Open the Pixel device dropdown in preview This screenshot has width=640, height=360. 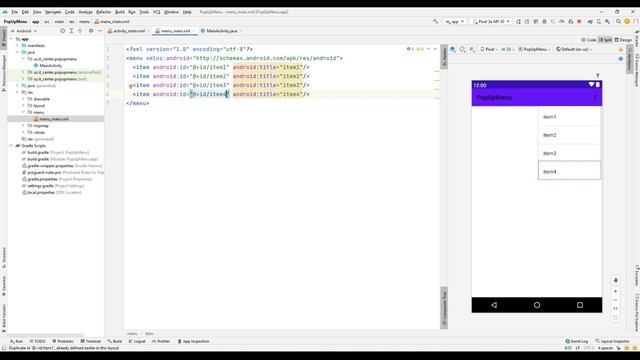[489, 49]
